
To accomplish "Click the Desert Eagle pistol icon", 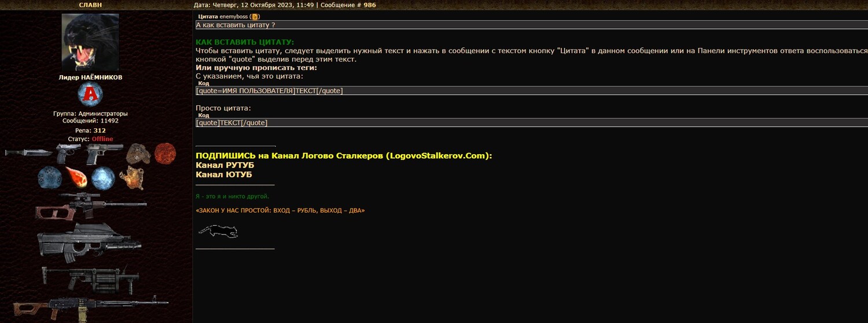I will [x=104, y=154].
